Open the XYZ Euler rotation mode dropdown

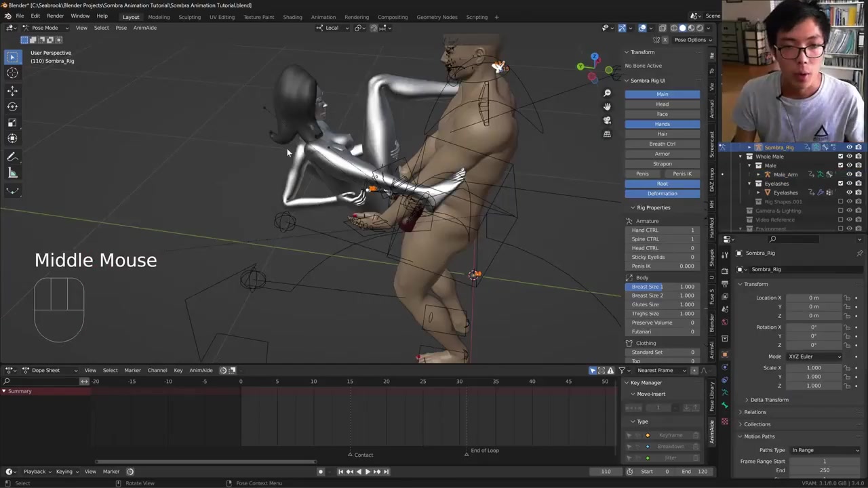tap(815, 357)
